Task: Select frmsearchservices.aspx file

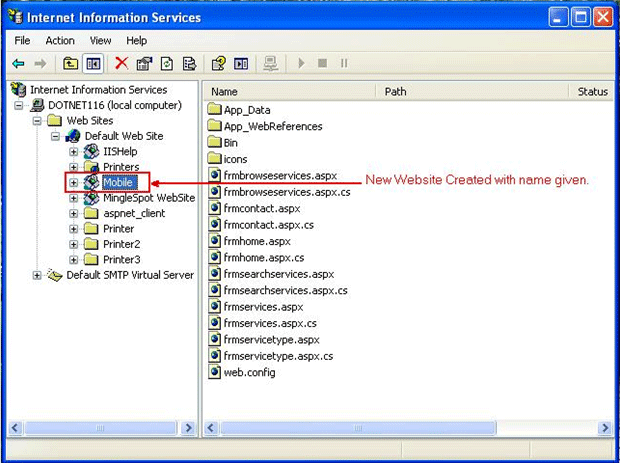Action: click(x=279, y=274)
